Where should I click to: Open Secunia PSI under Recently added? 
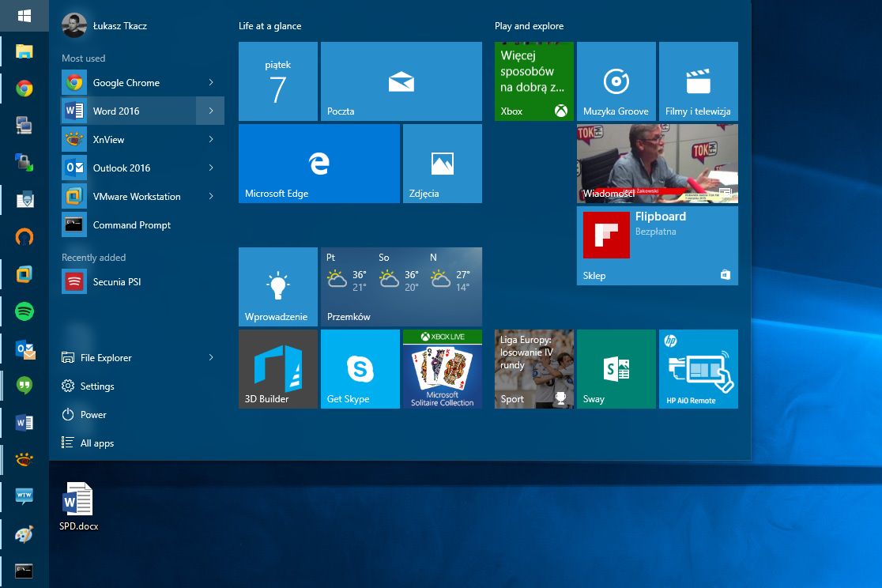pyautogui.click(x=143, y=282)
